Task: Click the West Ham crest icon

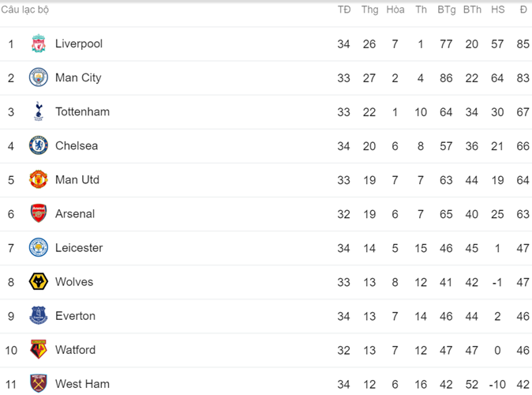Action: pos(38,383)
